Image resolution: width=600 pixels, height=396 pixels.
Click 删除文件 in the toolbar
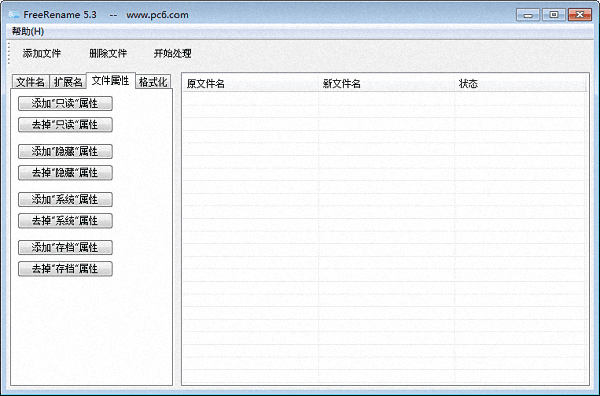coord(108,54)
